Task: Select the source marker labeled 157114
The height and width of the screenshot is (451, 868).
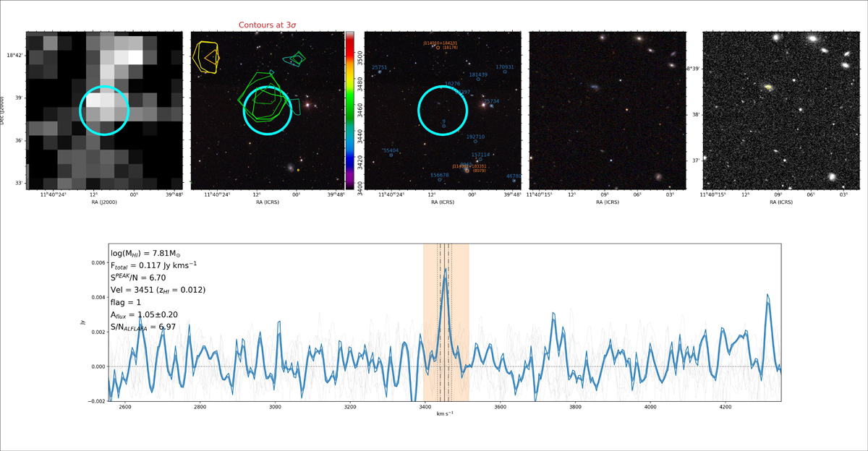Action: [480, 160]
